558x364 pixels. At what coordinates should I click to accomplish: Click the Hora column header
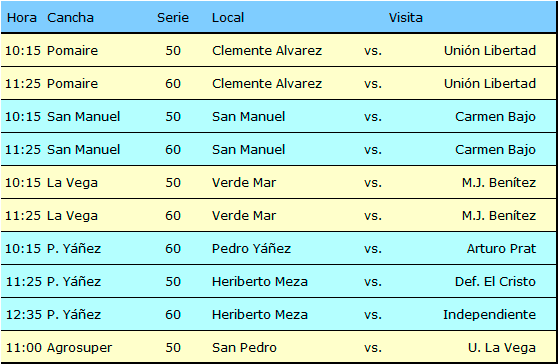click(22, 17)
